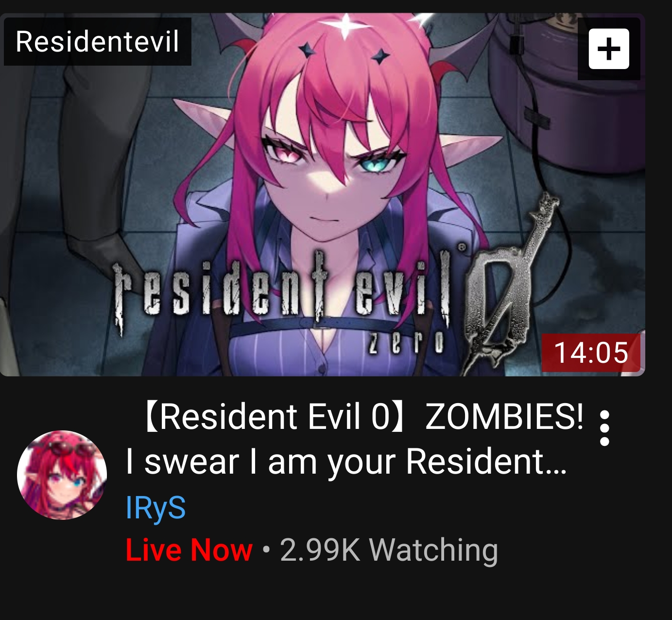
Task: Click the 14:05 duration badge
Action: [591, 353]
